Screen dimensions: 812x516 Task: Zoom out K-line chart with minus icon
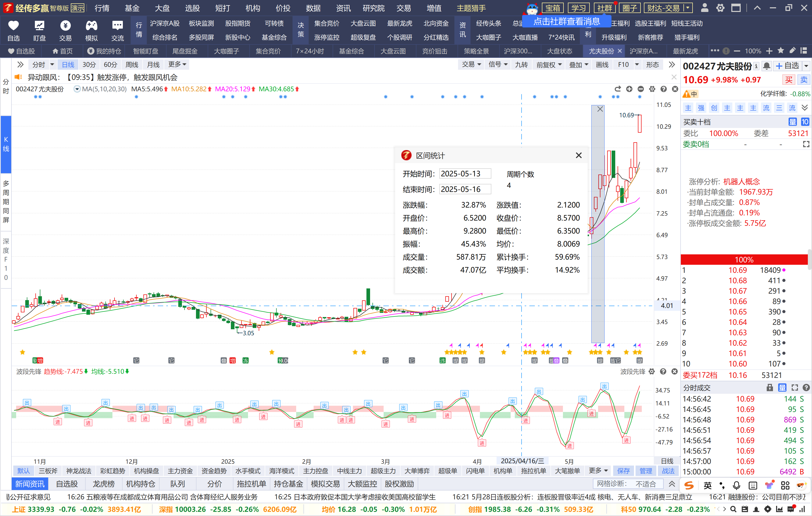pyautogui.click(x=641, y=89)
